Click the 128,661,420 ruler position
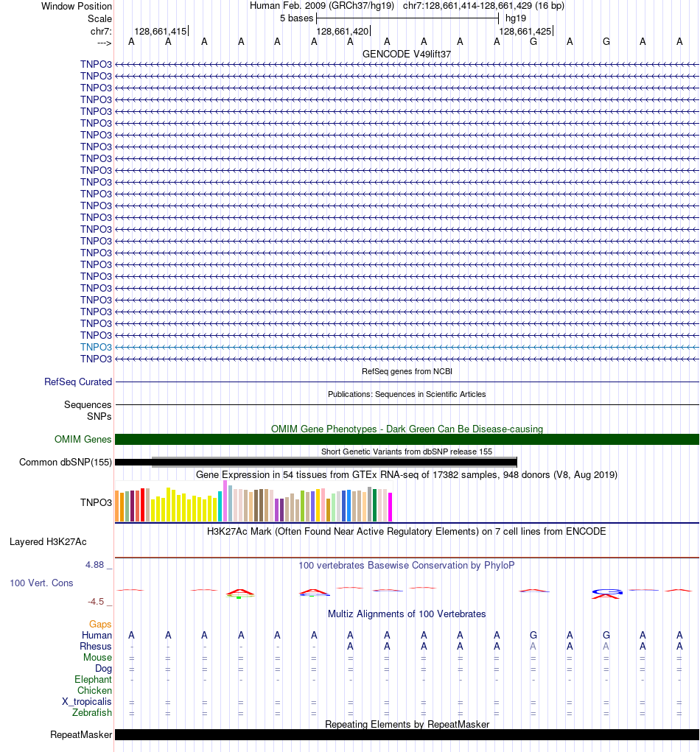Screen dimensions: 700x752 342,31
